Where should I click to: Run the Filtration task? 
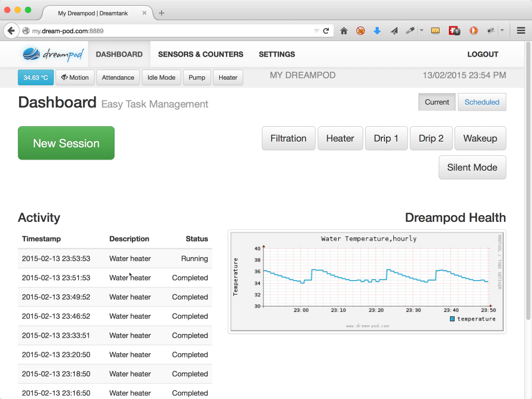(288, 138)
